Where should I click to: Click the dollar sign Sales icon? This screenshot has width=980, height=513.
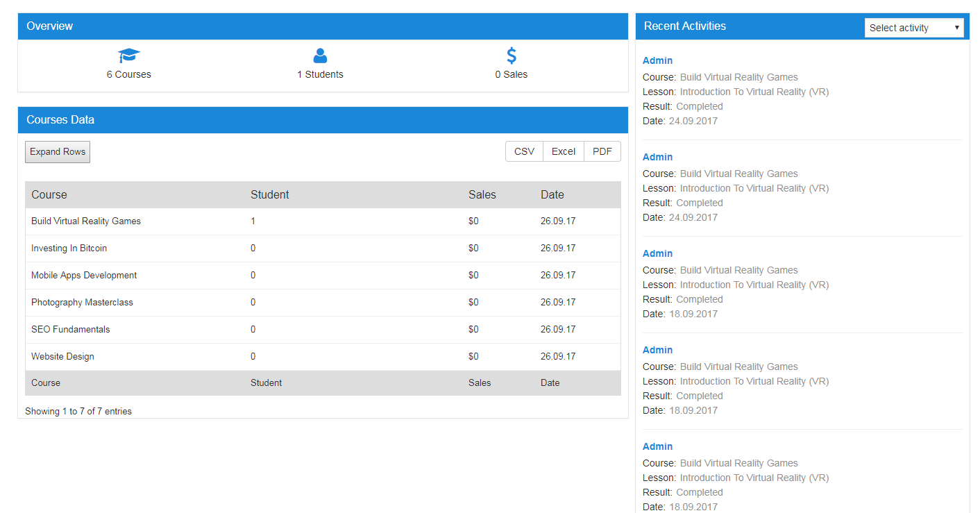coord(512,56)
